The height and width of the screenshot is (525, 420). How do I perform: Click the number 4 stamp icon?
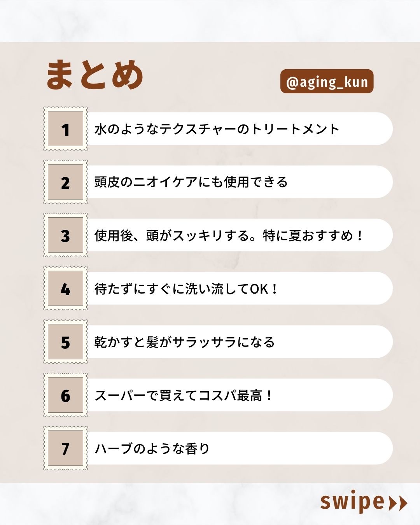coord(65,289)
